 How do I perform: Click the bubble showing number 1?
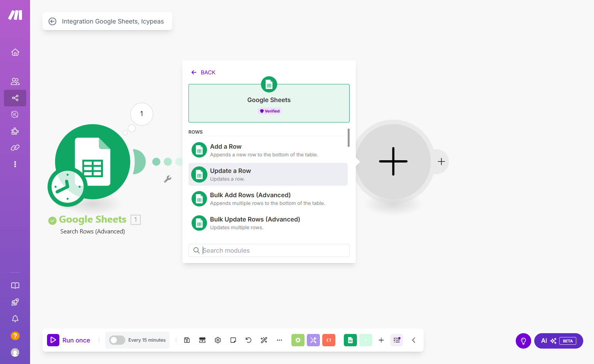[x=142, y=114]
